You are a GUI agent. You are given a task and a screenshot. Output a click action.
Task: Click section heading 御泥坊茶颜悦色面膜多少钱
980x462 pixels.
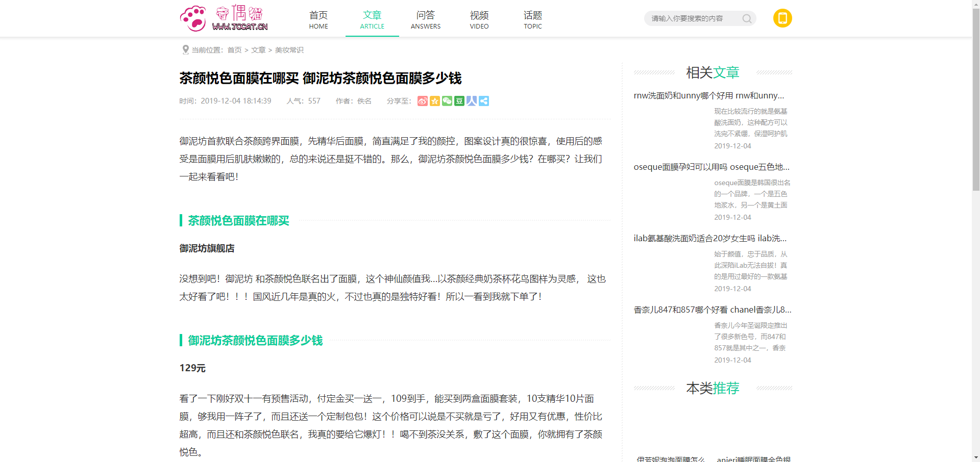(255, 340)
